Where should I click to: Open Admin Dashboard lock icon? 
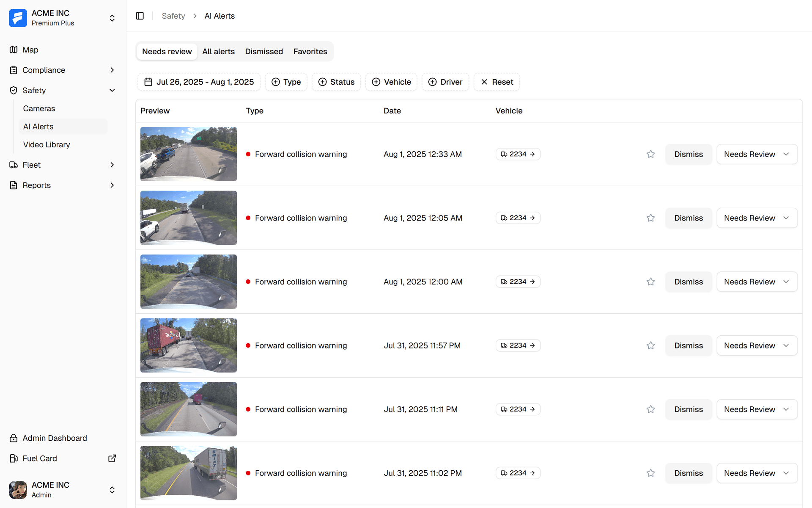[14, 438]
